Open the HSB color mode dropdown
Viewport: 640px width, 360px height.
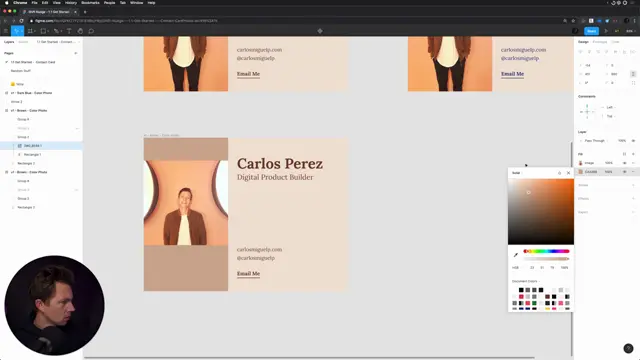point(516,268)
